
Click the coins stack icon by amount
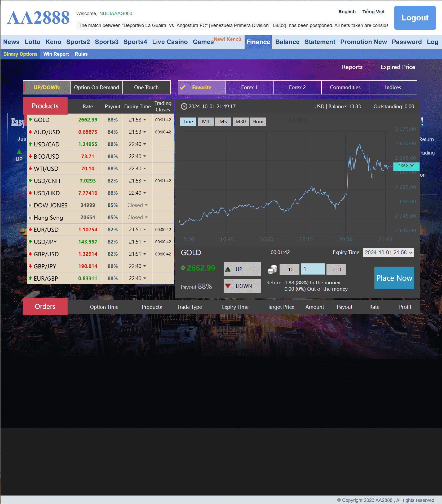tap(272, 269)
